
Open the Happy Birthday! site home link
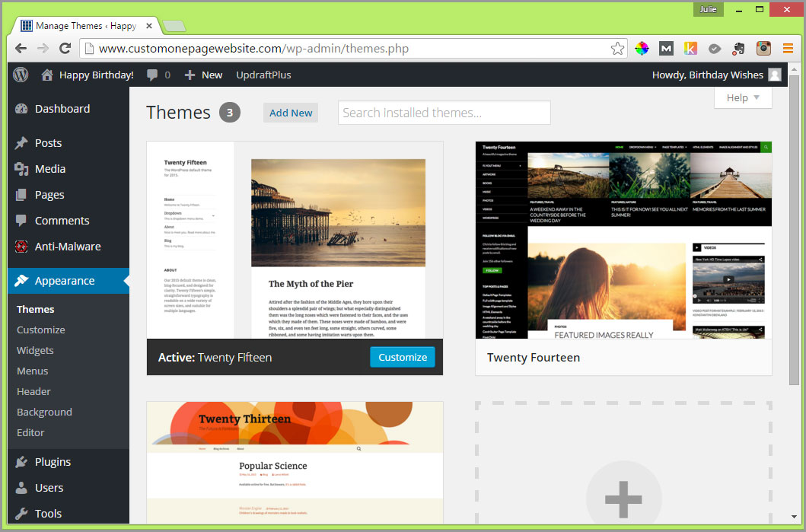pos(88,75)
